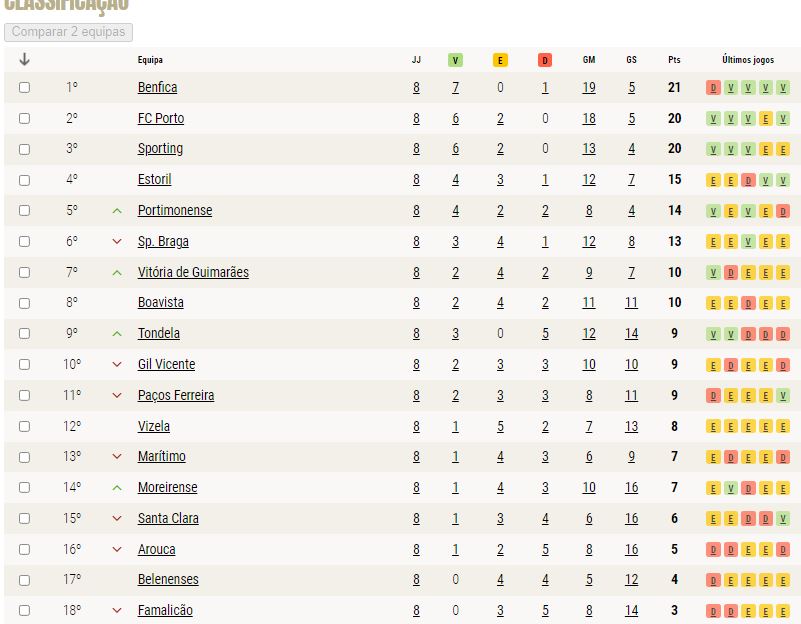Click the Pts column header
Viewport: 801px width, 624px height.
(x=674, y=60)
